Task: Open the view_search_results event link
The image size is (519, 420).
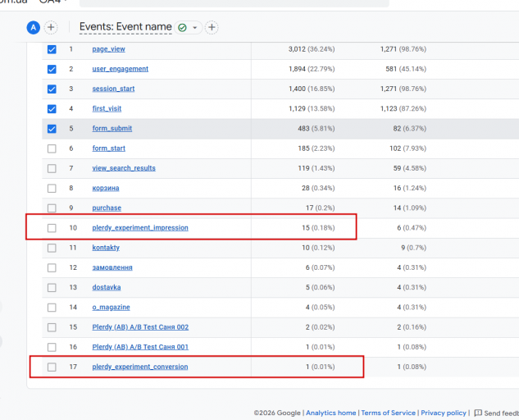Action: (124, 168)
